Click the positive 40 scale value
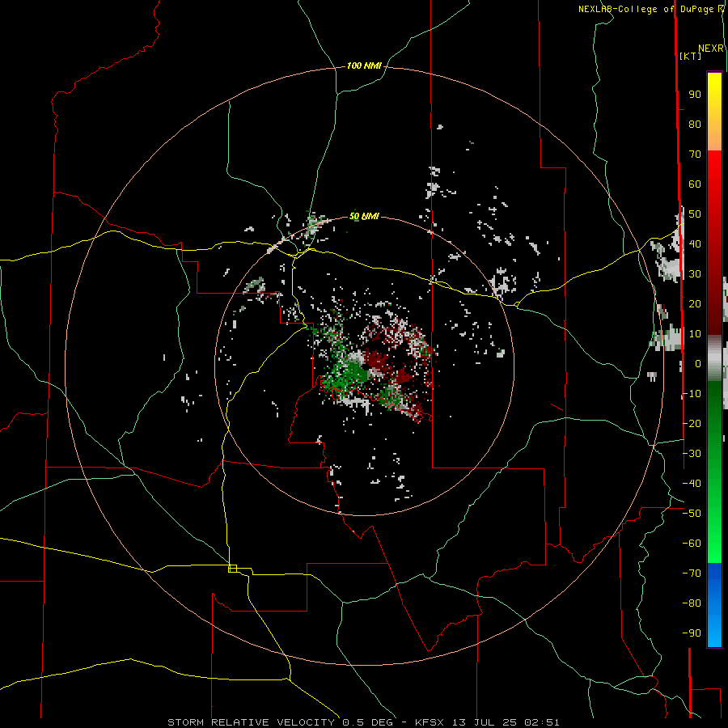 tap(695, 243)
